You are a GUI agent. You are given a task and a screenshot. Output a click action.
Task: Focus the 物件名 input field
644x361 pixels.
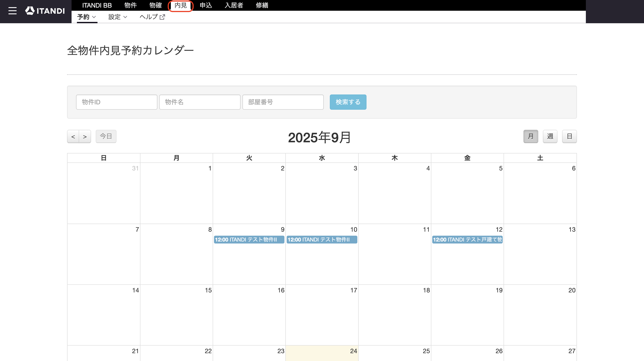(200, 102)
